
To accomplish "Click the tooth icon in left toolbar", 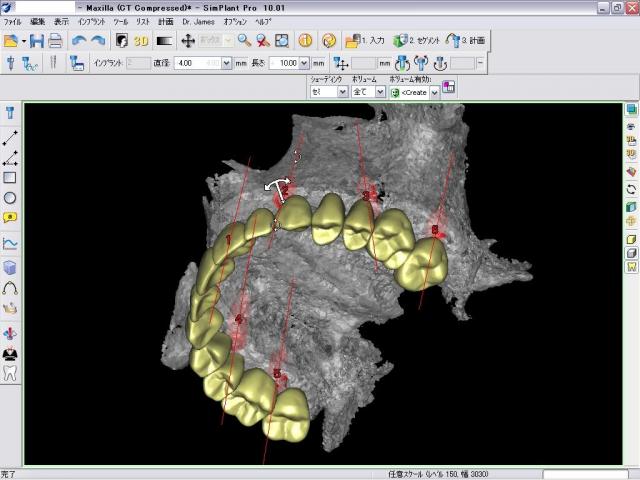I will pos(11,372).
